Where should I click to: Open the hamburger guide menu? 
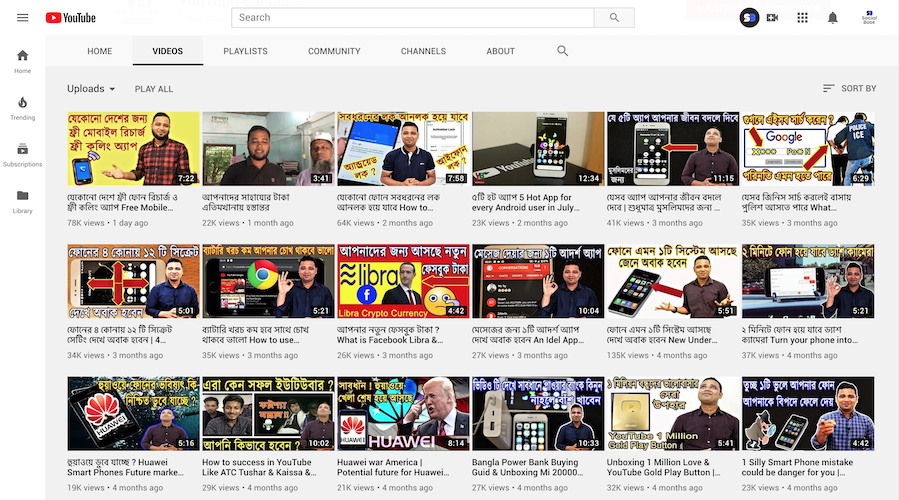point(22,18)
